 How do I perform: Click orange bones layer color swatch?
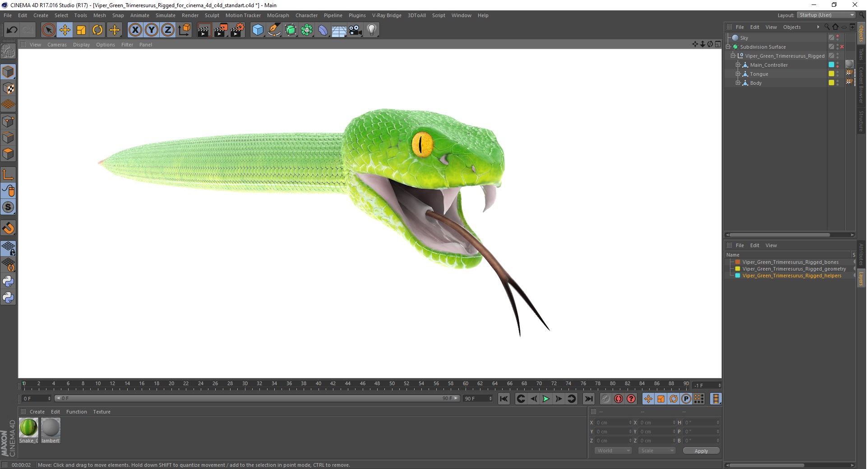coord(738,262)
